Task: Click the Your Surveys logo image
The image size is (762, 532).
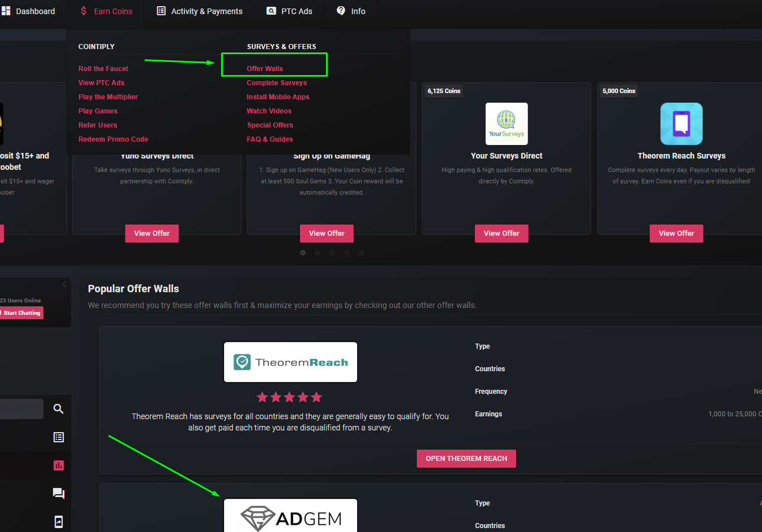Action: click(506, 124)
